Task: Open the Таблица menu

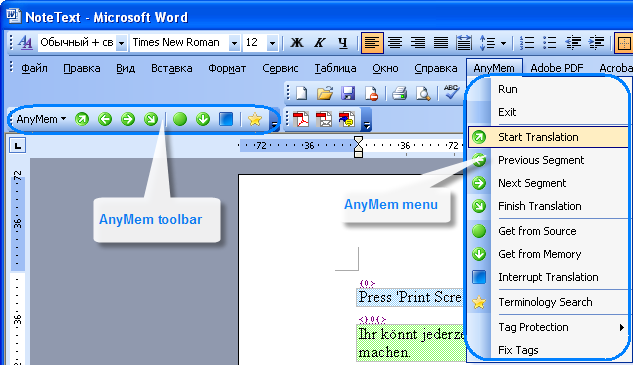Action: coord(335,68)
